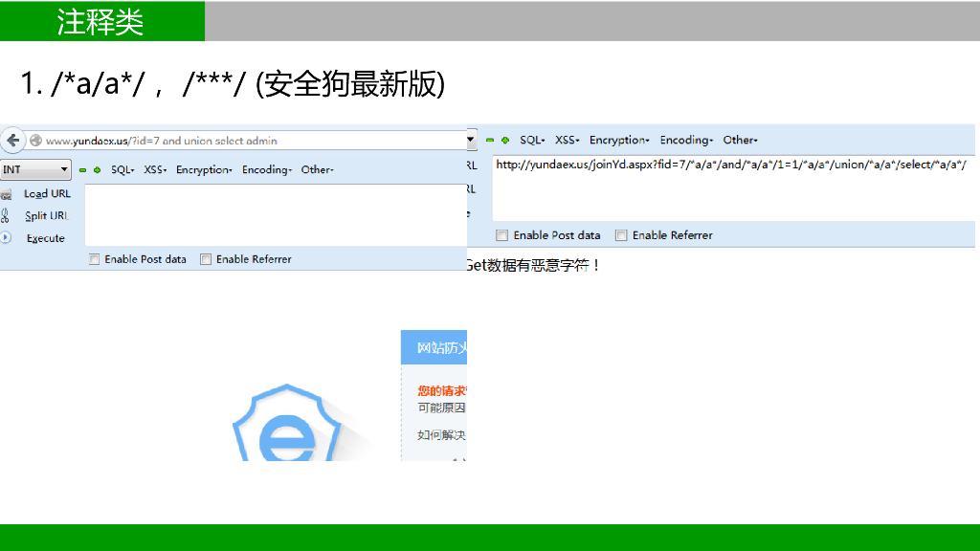Open Other menu in right HackBar
Screen dimensions: 980x551
tap(740, 140)
